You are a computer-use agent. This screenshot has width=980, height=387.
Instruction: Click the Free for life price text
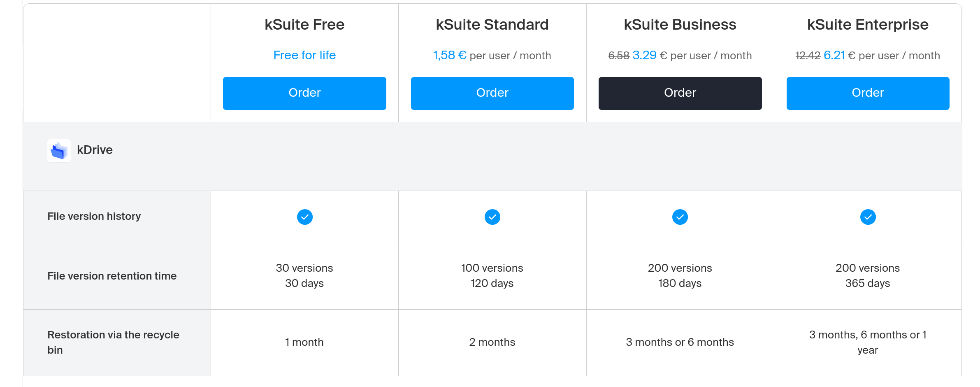pos(304,55)
